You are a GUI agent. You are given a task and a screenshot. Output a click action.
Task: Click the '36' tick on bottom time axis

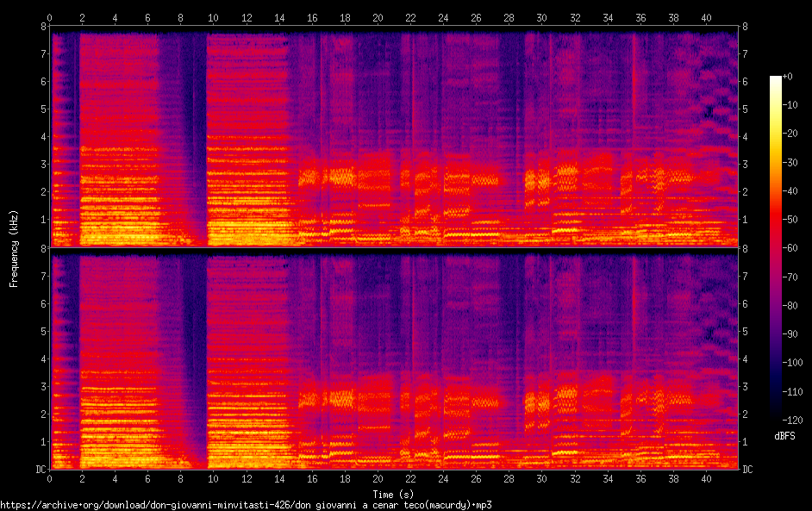click(640, 479)
